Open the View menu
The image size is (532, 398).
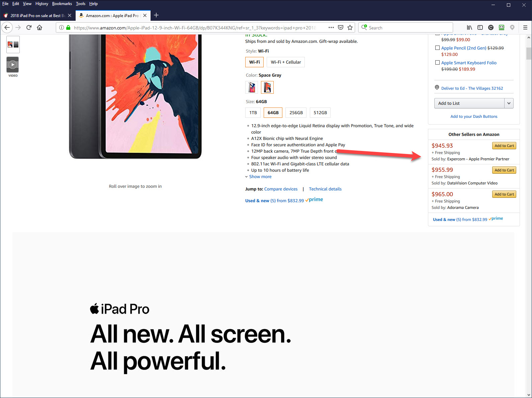(27, 4)
